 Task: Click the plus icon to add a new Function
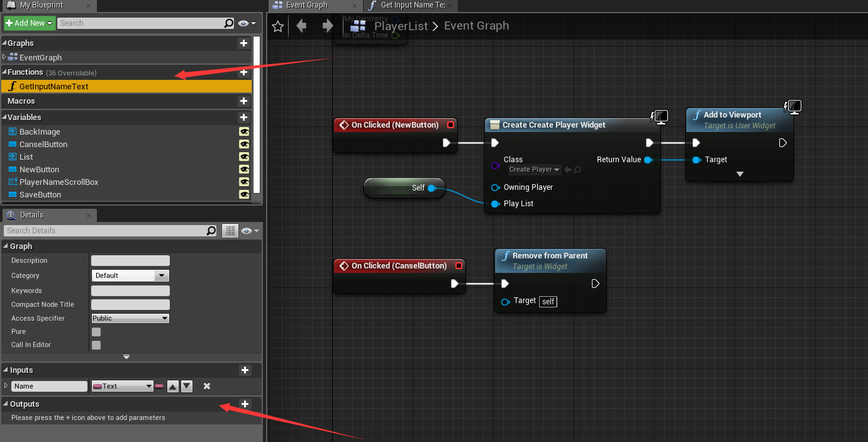(244, 72)
